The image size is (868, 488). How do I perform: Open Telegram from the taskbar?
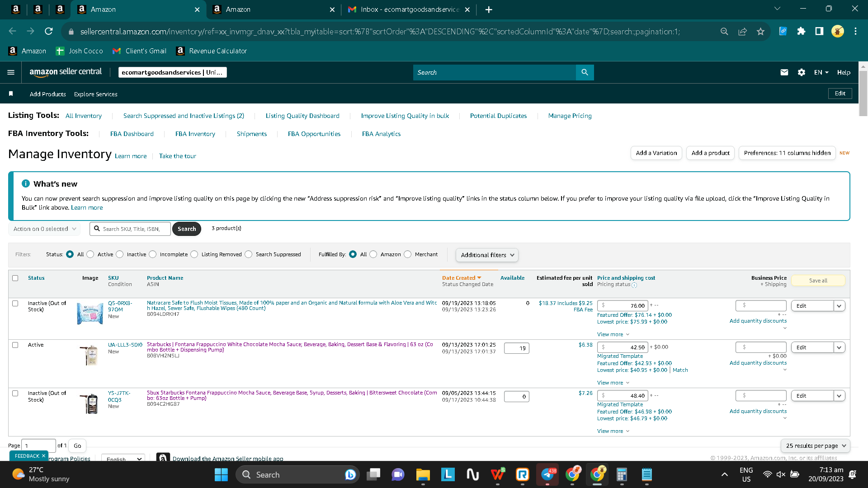[x=547, y=474]
